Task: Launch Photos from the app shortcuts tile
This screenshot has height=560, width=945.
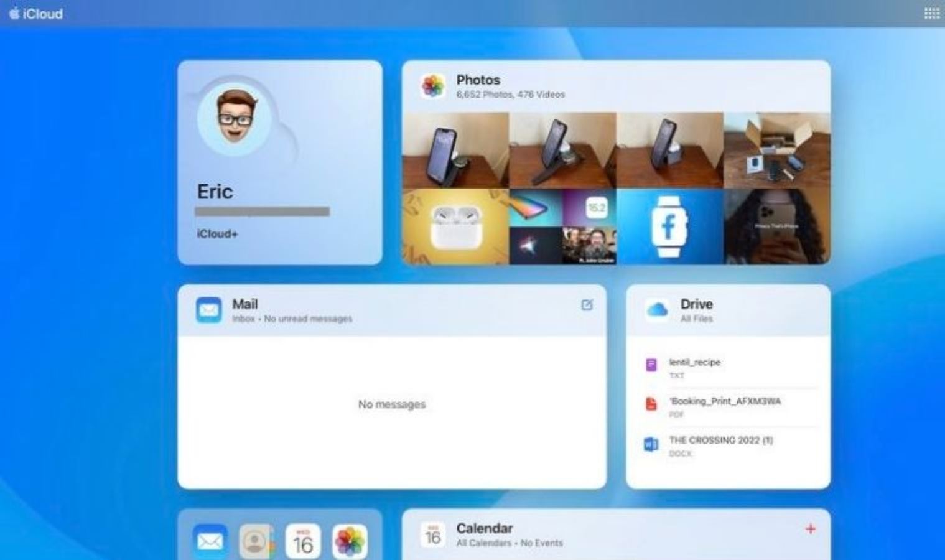Action: coord(350,541)
